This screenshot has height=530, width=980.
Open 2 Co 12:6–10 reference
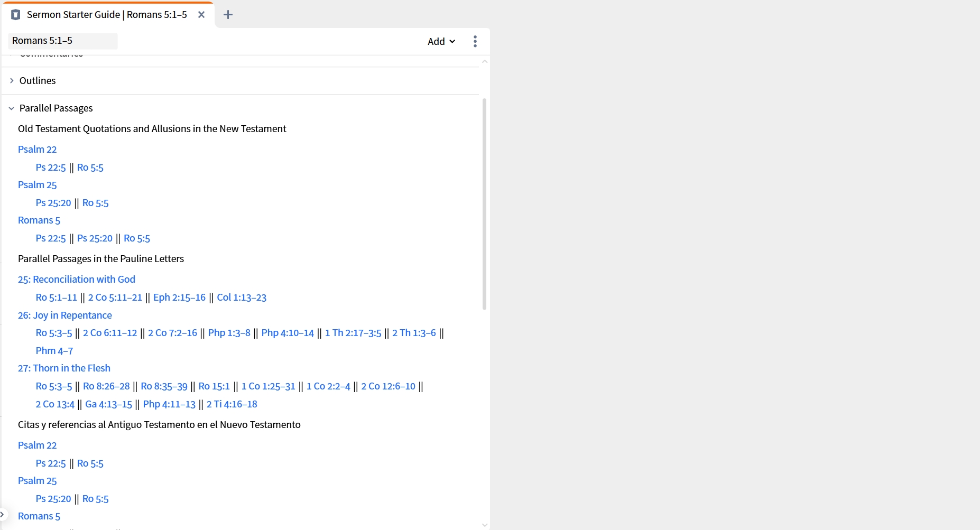point(389,386)
